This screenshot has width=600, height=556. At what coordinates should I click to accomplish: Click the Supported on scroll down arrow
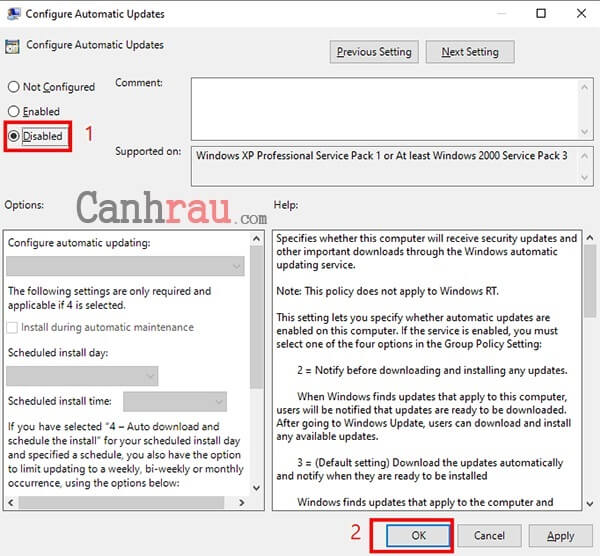[584, 177]
